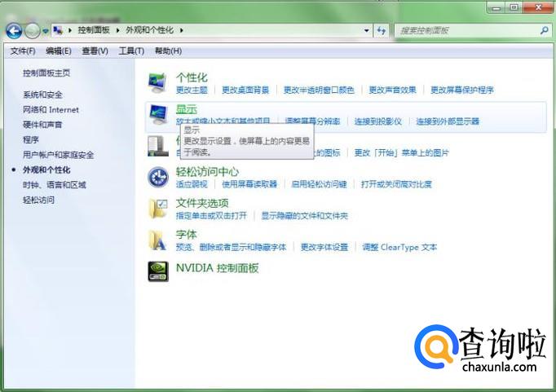The height and width of the screenshot is (392, 556).
Task: Select 外观和个性化 in the sidebar
Action: pos(46,170)
